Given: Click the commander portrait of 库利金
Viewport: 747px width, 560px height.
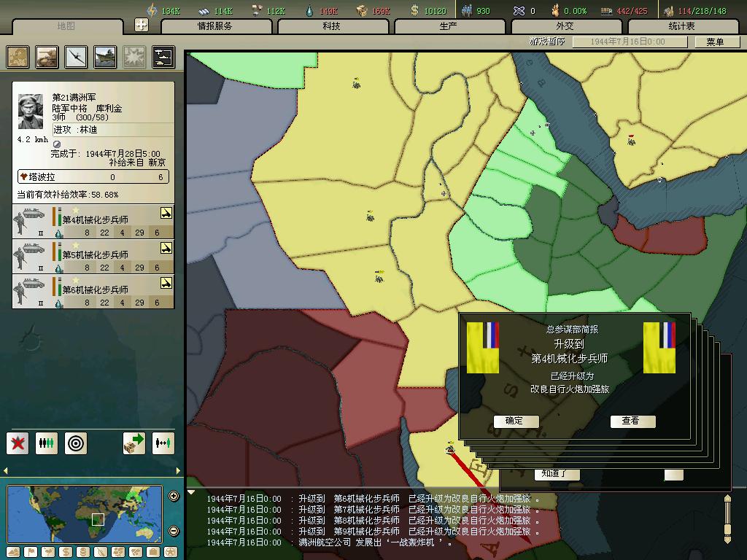Looking at the screenshot, I should pos(31,112).
